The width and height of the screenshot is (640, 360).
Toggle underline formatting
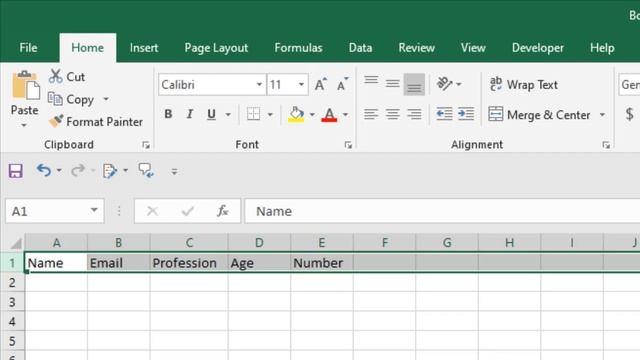[x=211, y=114]
